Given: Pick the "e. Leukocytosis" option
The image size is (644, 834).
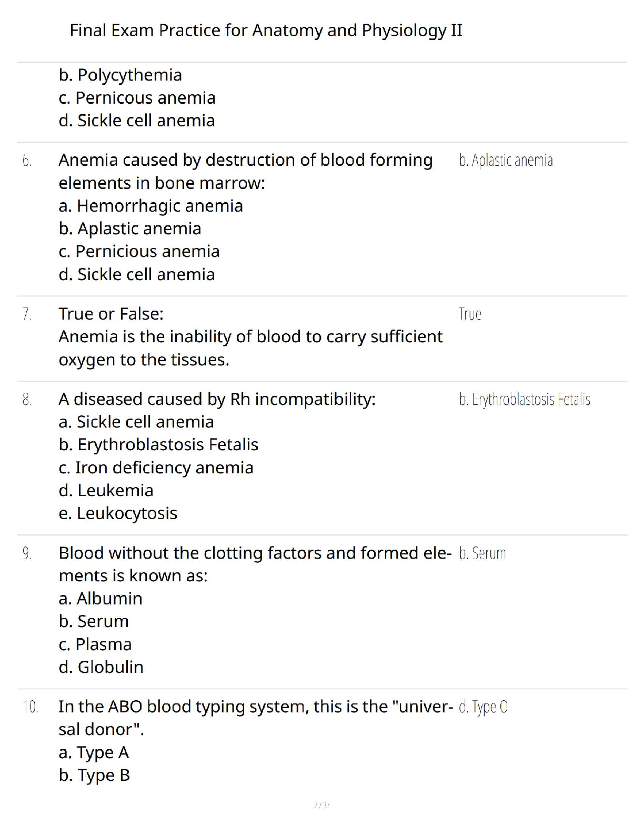Looking at the screenshot, I should pyautogui.click(x=118, y=513).
